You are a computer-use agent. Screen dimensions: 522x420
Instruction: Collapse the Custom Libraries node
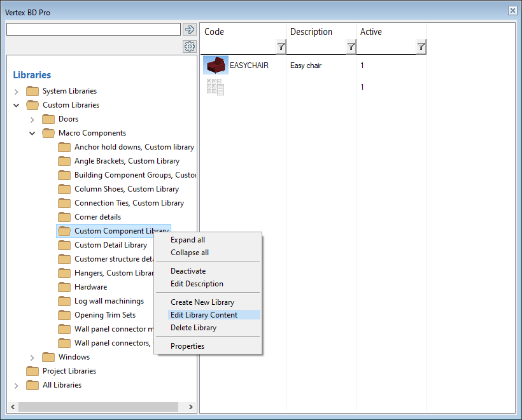tap(17, 105)
